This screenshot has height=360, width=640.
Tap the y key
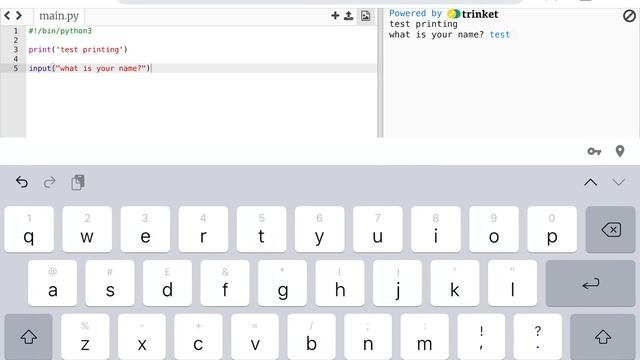pyautogui.click(x=320, y=229)
